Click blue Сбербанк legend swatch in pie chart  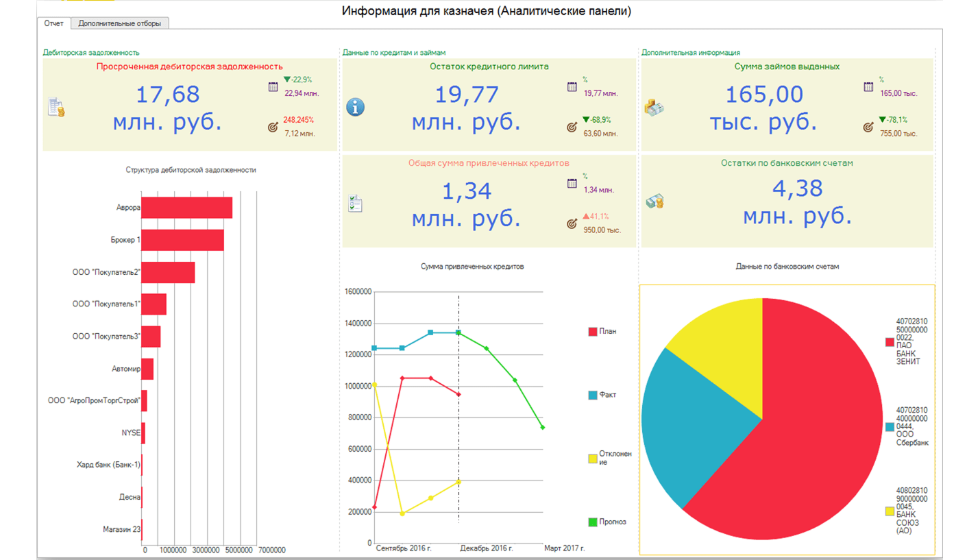point(890,427)
